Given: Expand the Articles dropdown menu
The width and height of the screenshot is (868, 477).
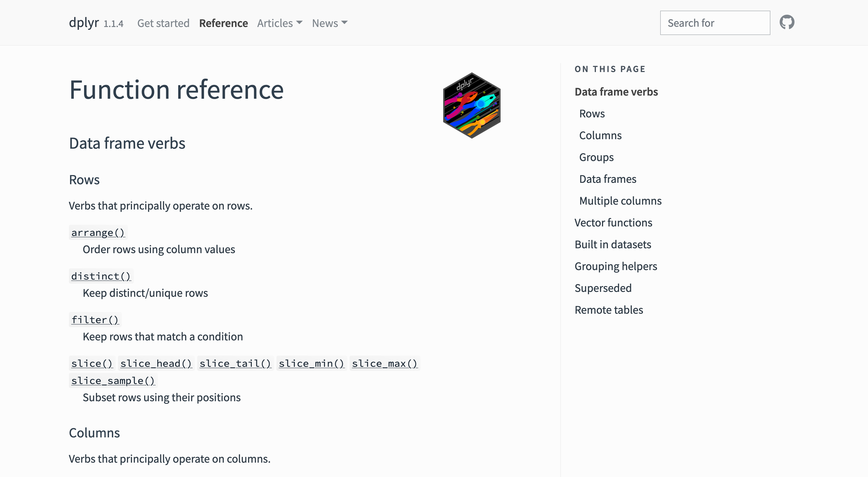Looking at the screenshot, I should click(280, 23).
